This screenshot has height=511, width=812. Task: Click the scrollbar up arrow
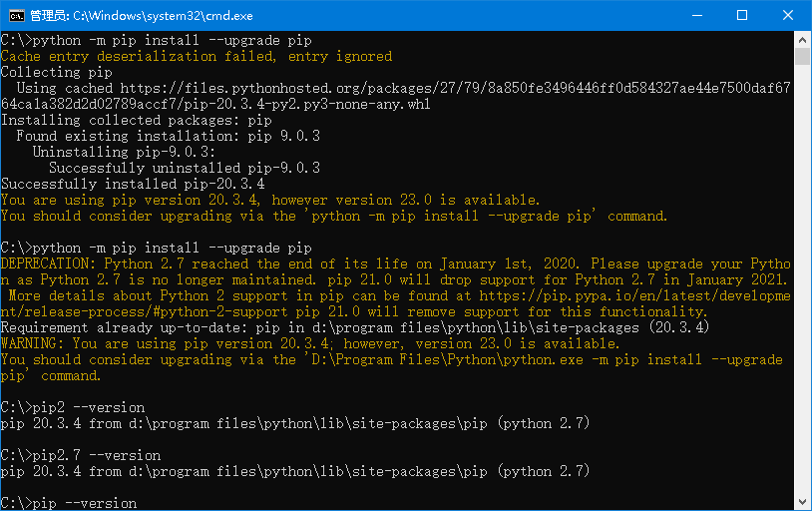802,39
